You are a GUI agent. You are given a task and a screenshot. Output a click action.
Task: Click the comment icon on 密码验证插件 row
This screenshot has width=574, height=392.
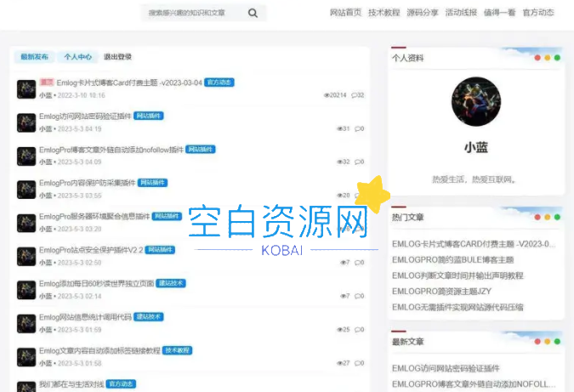click(x=357, y=129)
